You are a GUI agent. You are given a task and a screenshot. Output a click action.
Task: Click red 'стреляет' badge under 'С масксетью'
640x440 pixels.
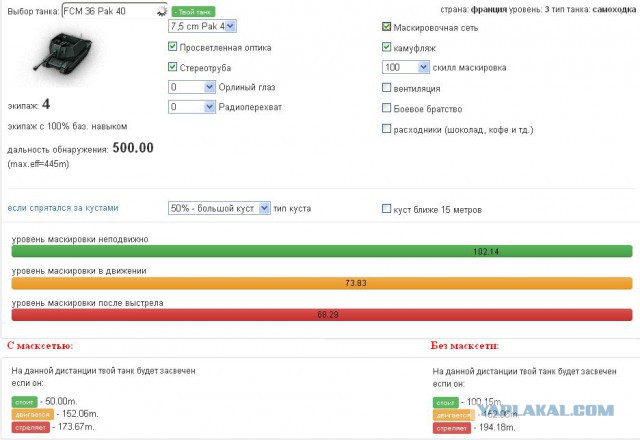[31, 427]
